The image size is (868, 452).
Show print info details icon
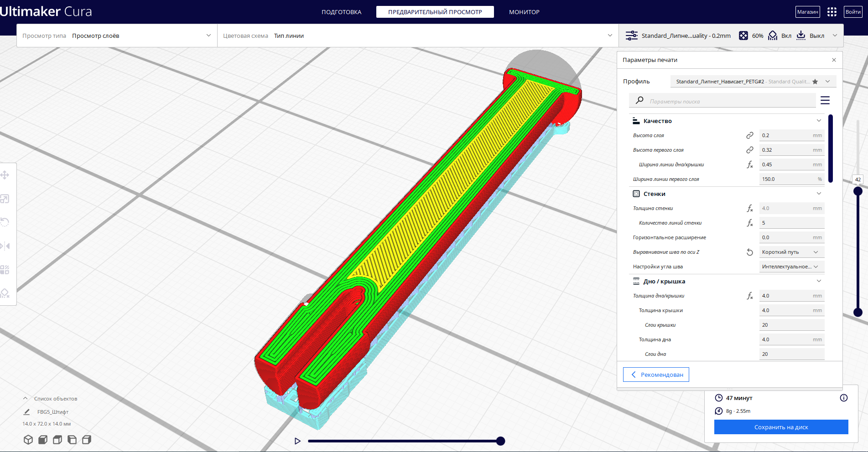click(844, 398)
